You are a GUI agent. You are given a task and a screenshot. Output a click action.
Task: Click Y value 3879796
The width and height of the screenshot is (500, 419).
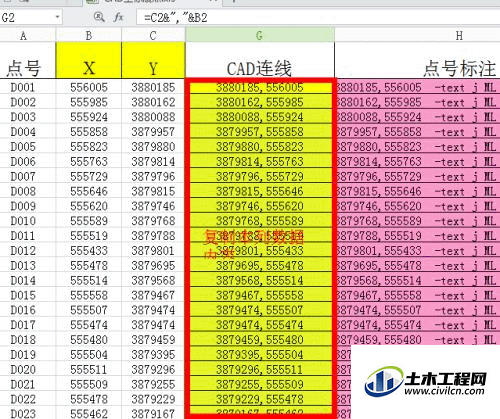(153, 176)
